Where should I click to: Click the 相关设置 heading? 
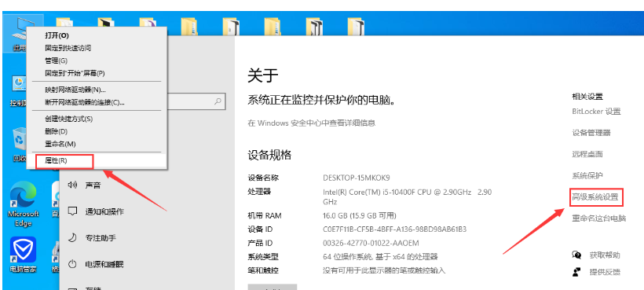[x=587, y=97]
